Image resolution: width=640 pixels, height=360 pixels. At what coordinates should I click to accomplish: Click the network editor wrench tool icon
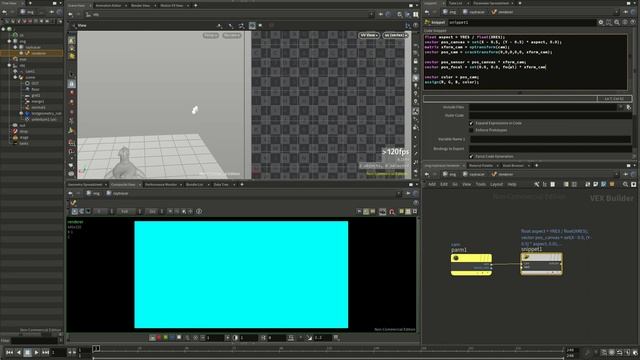(x=536, y=184)
